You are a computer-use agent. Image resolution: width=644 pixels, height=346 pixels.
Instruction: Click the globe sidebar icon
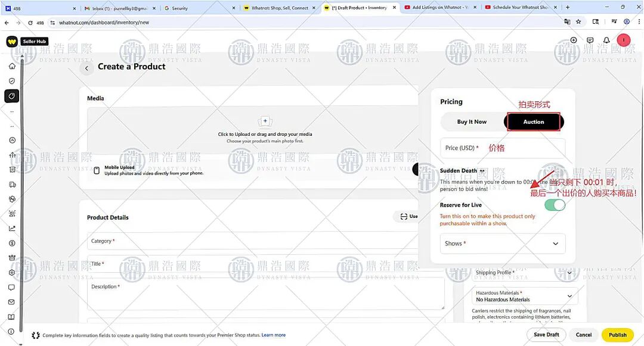[12, 200]
